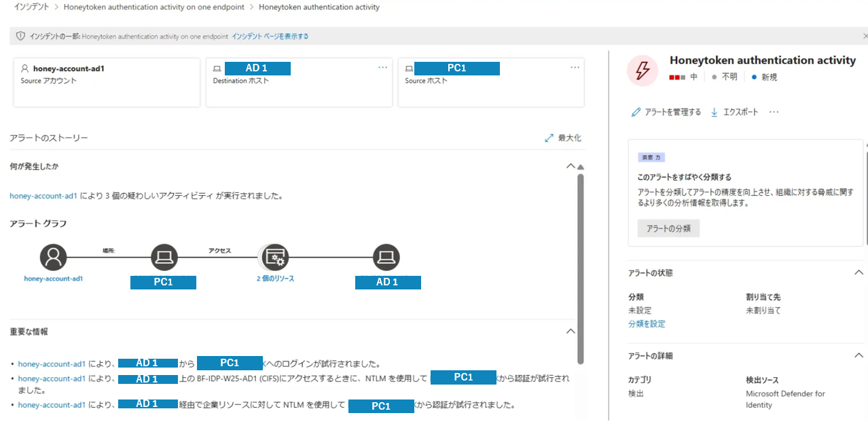The image size is (868, 426).
Task: Open the more actions menu next to エクスポート
Action: (x=773, y=113)
